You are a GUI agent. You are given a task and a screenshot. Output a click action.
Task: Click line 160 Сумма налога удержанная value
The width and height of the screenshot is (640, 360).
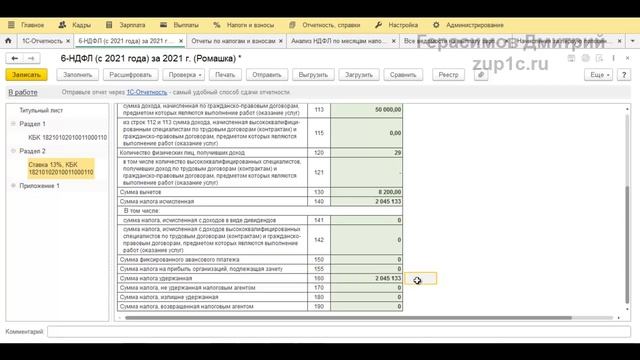(x=366, y=278)
